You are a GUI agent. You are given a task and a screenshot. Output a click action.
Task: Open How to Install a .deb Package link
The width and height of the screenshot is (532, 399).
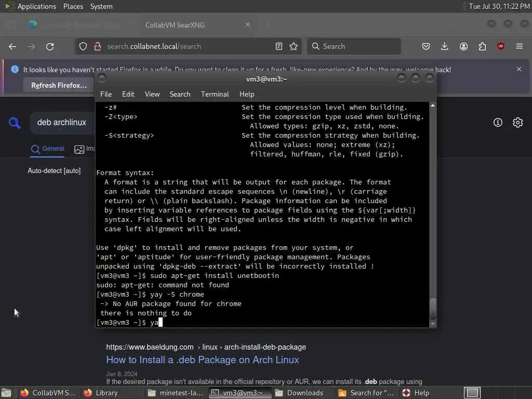coord(203,360)
